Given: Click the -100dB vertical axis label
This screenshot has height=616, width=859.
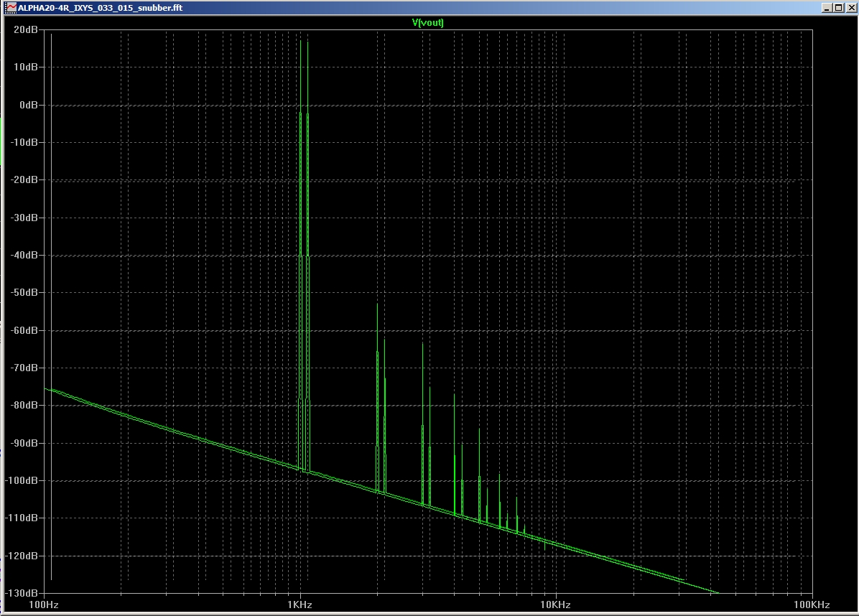Looking at the screenshot, I should pyautogui.click(x=22, y=480).
